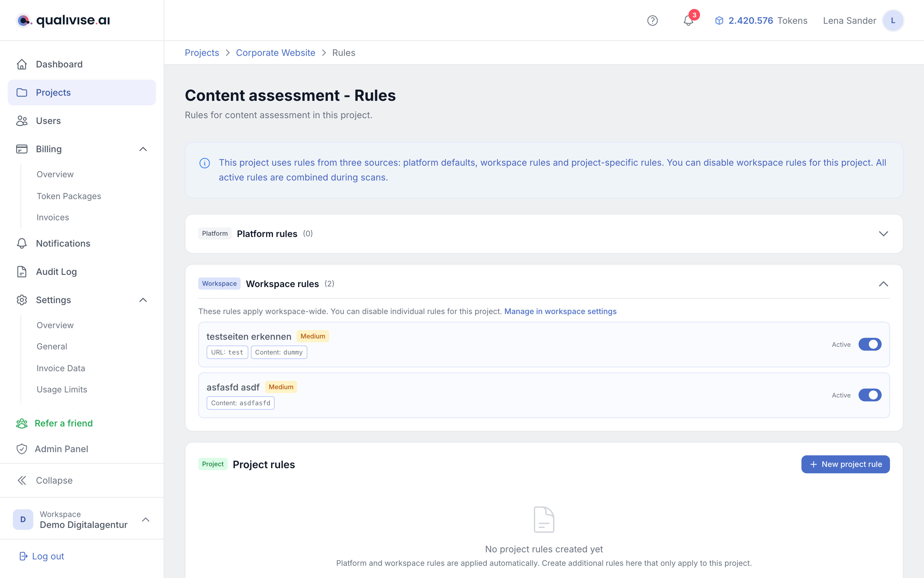This screenshot has width=924, height=578.
Task: Click the Users people icon
Action: pyautogui.click(x=22, y=121)
